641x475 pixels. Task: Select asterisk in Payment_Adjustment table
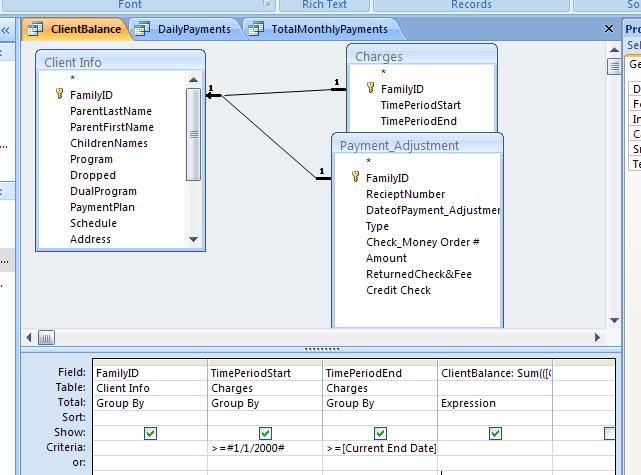368,161
